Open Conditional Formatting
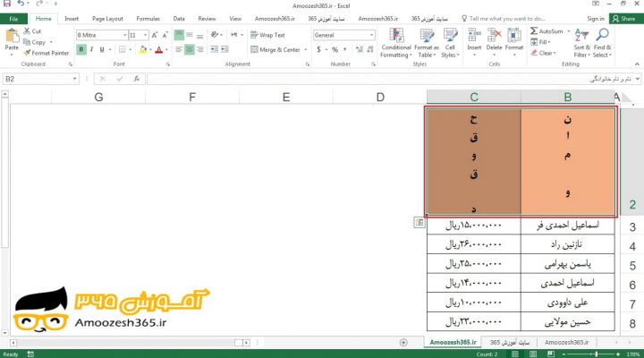 396,43
